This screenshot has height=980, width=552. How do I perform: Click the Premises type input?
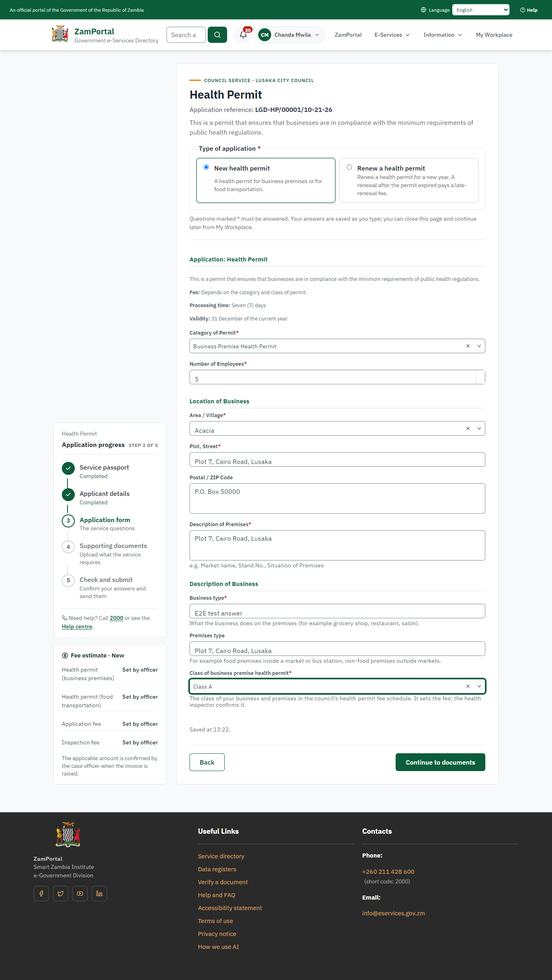coord(337,649)
